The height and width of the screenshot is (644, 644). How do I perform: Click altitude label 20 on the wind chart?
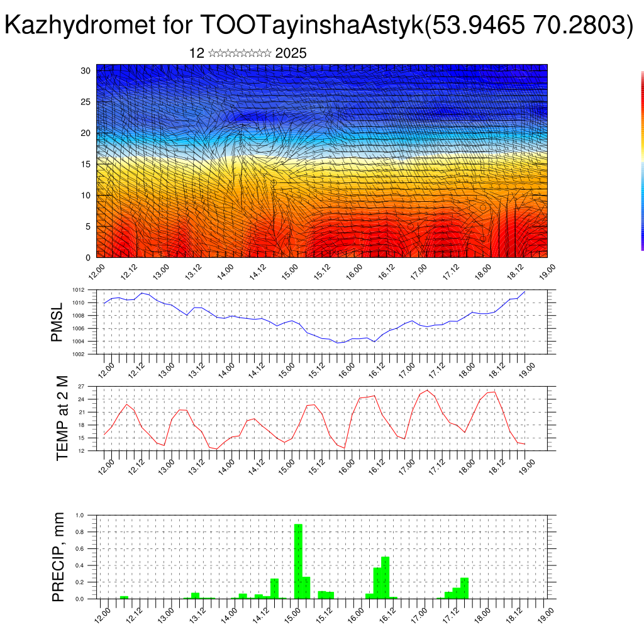point(86,133)
